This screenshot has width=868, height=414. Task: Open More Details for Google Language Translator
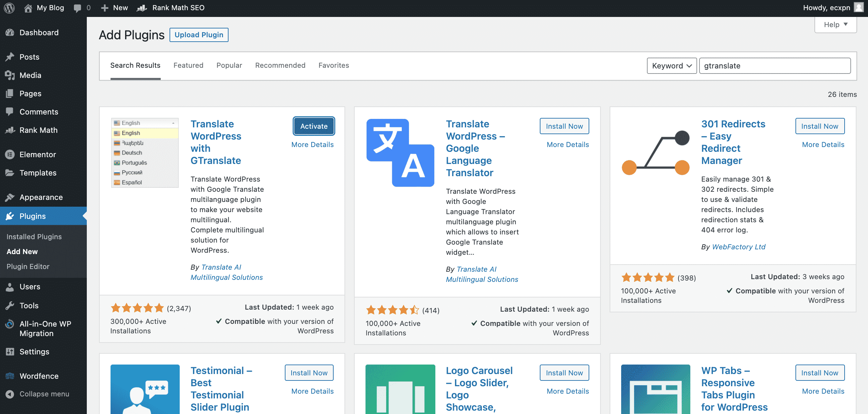[568, 145]
